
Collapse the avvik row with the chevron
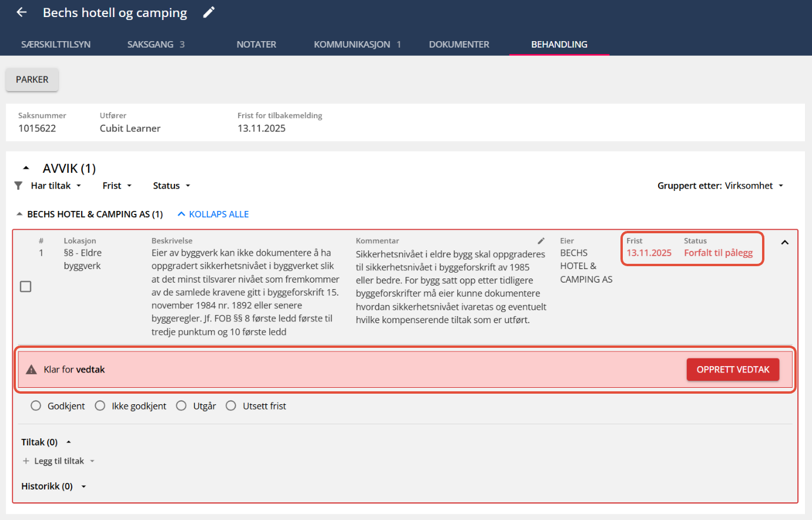click(784, 242)
